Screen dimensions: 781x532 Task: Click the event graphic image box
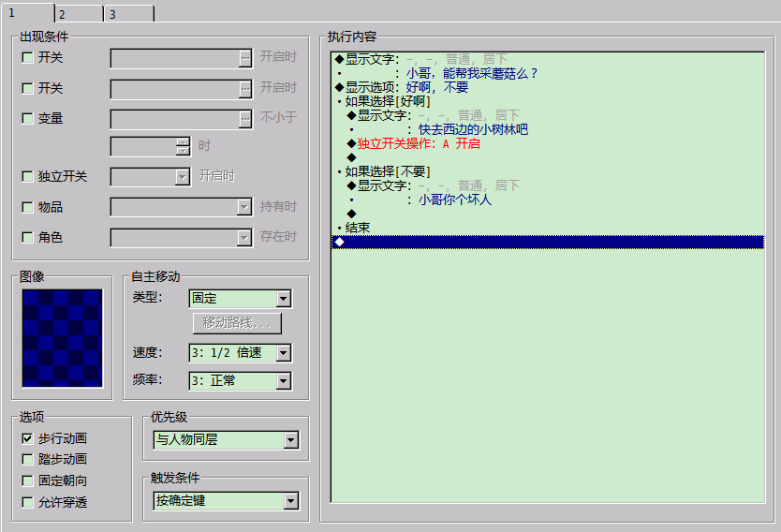(62, 338)
